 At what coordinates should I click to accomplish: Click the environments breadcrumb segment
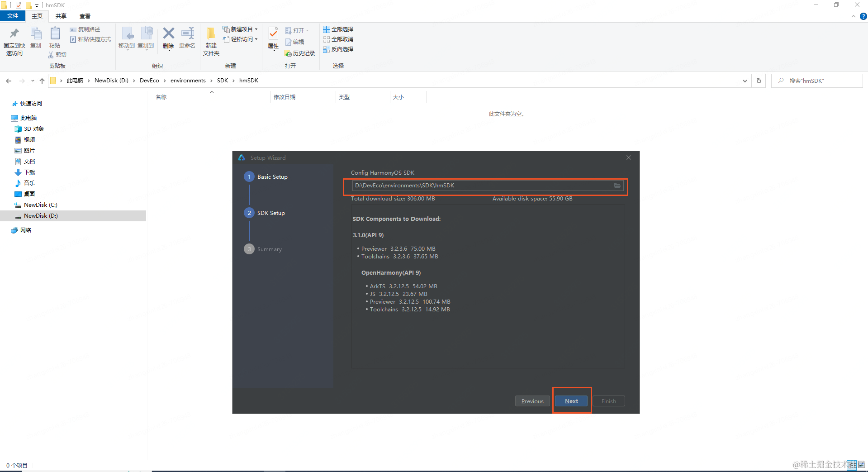[188, 81]
